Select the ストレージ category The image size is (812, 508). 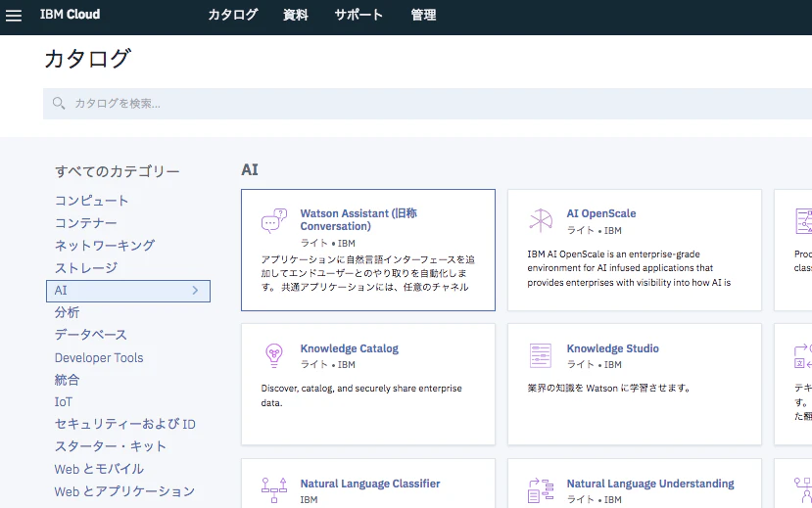point(86,268)
